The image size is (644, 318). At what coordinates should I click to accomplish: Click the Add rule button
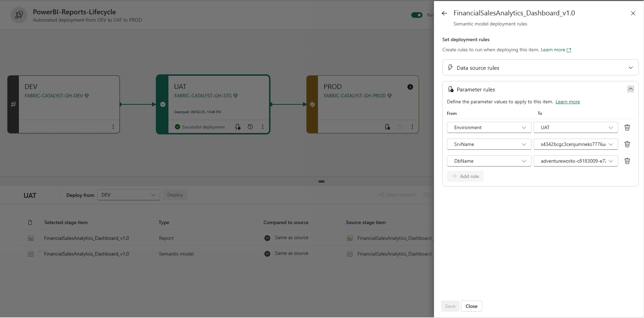pyautogui.click(x=465, y=176)
